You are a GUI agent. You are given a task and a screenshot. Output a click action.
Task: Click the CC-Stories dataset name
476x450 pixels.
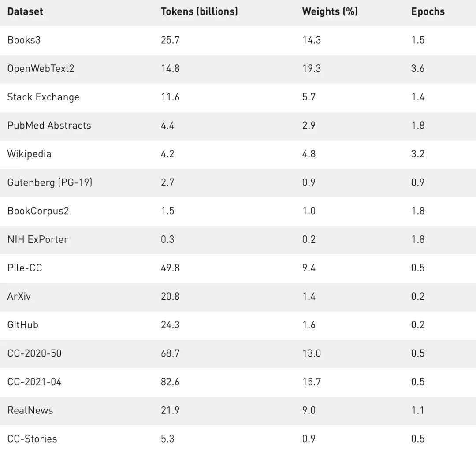tap(32, 439)
